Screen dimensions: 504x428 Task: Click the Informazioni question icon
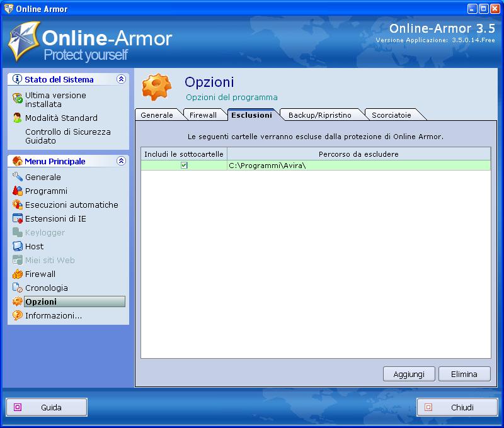tap(18, 315)
